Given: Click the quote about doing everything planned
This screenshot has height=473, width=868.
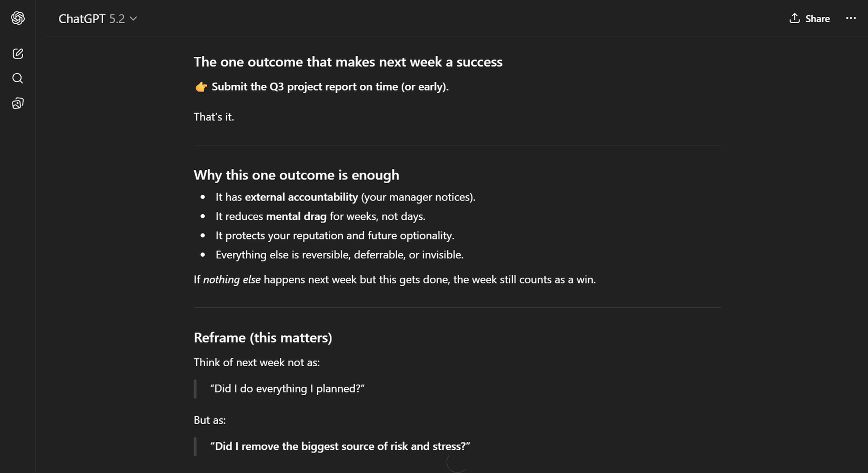Looking at the screenshot, I should coord(287,388).
